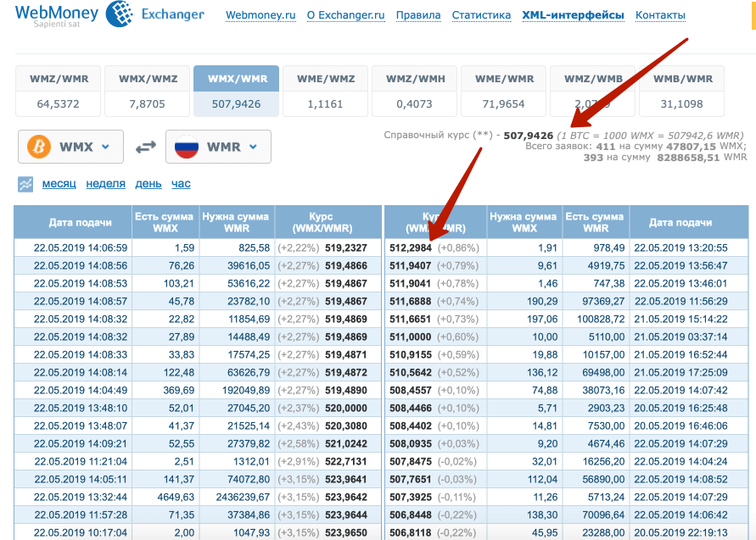Image resolution: width=756 pixels, height=540 pixels.
Task: Click the chart icon beside месяц
Action: click(25, 184)
